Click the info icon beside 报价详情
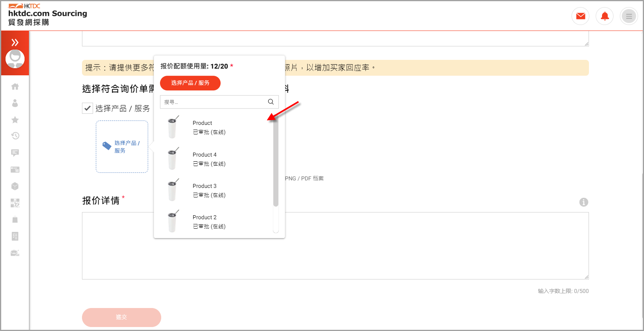Viewport: 644px width, 331px height. [584, 202]
